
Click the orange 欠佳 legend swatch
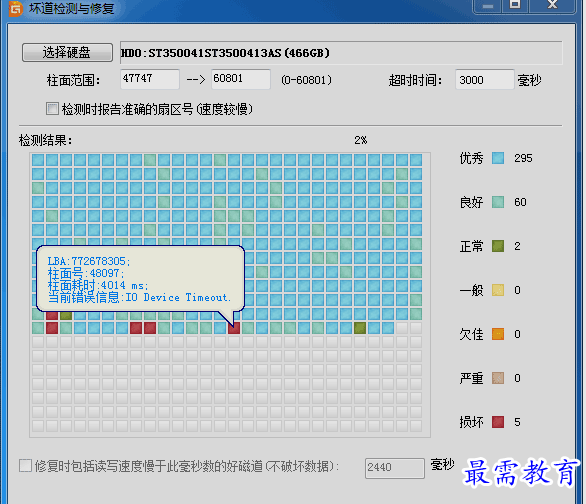point(498,334)
